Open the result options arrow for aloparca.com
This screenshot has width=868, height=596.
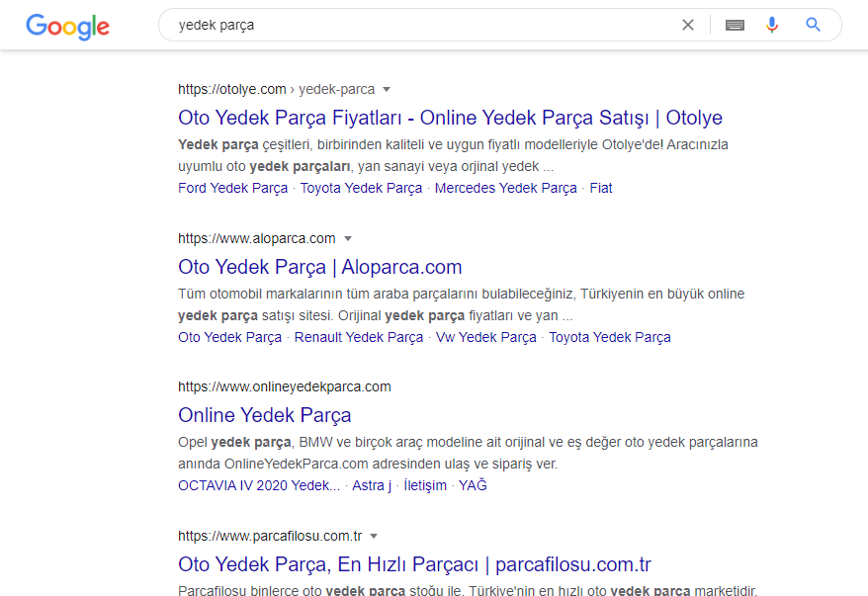coord(348,238)
